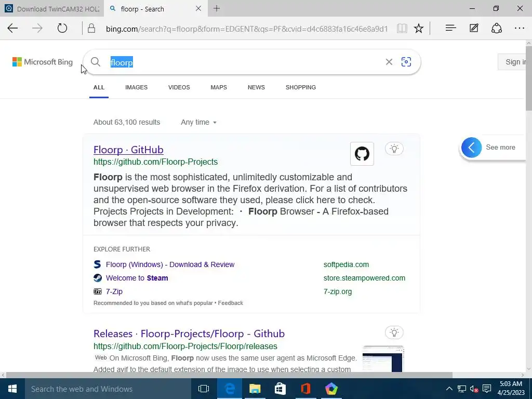
Task: Open a new tab with plus button
Action: click(x=217, y=8)
